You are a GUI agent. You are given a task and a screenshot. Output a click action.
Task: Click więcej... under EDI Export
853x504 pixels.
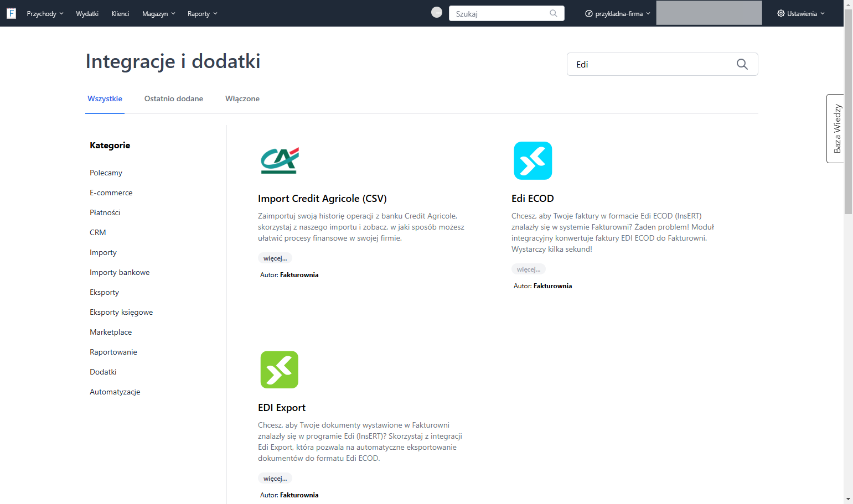click(x=275, y=479)
